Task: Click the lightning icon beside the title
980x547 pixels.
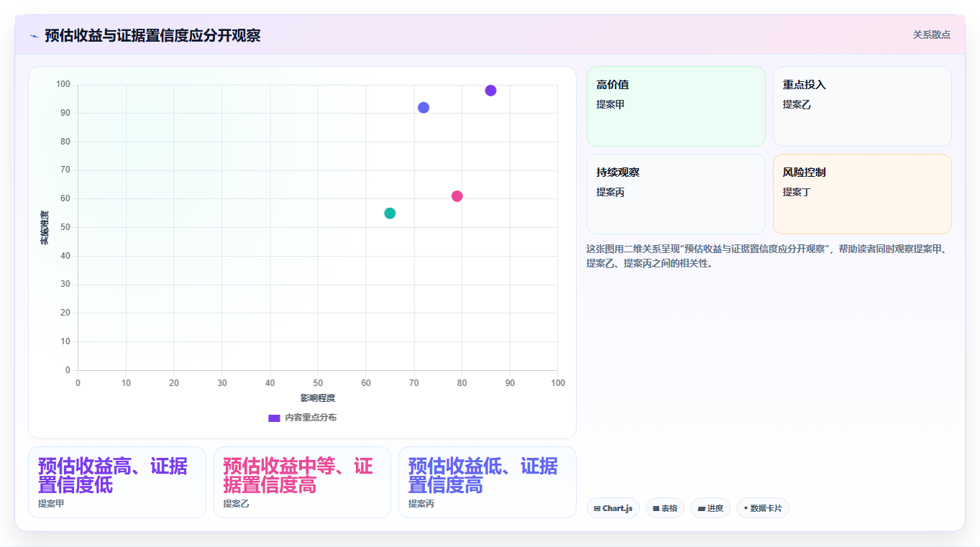Action: coord(34,36)
